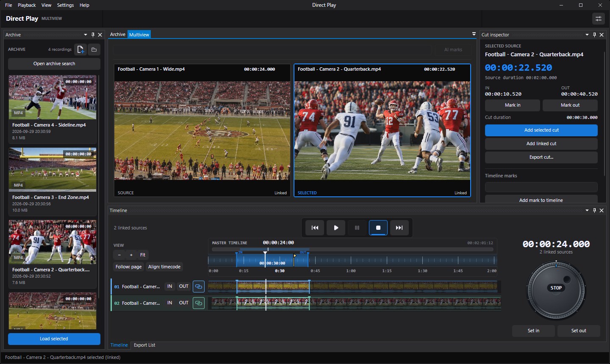Close the Archive panel
Image resolution: width=610 pixels, height=364 pixels.
100,35
